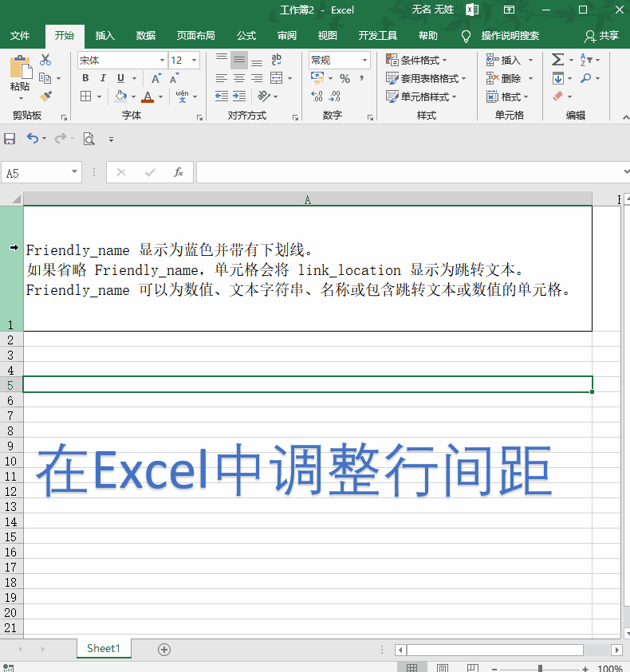Click the Insert Function fx button
This screenshot has width=630, height=672.
[x=179, y=172]
